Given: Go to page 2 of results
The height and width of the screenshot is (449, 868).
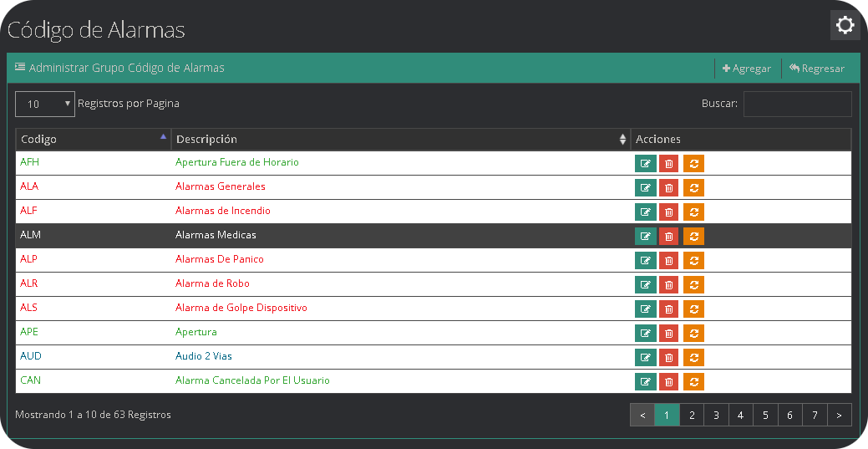Looking at the screenshot, I should coord(692,415).
